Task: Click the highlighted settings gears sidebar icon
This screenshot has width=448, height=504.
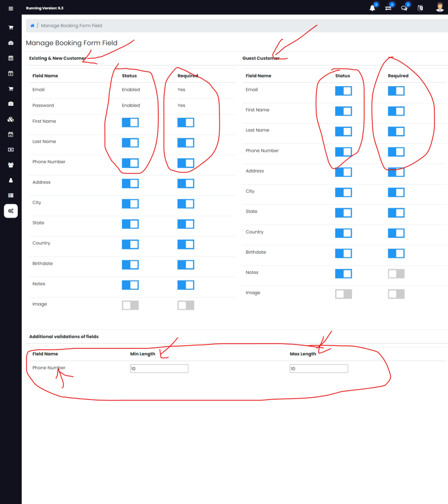Action: tap(11, 211)
